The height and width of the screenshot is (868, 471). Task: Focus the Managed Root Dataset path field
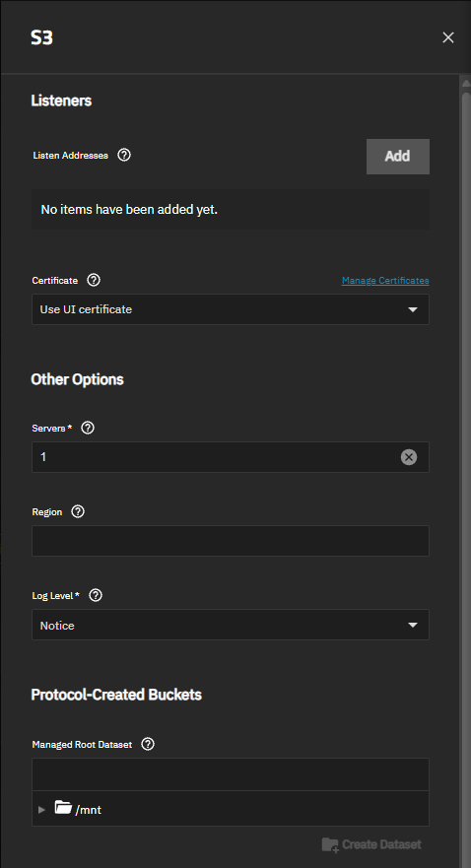231,774
